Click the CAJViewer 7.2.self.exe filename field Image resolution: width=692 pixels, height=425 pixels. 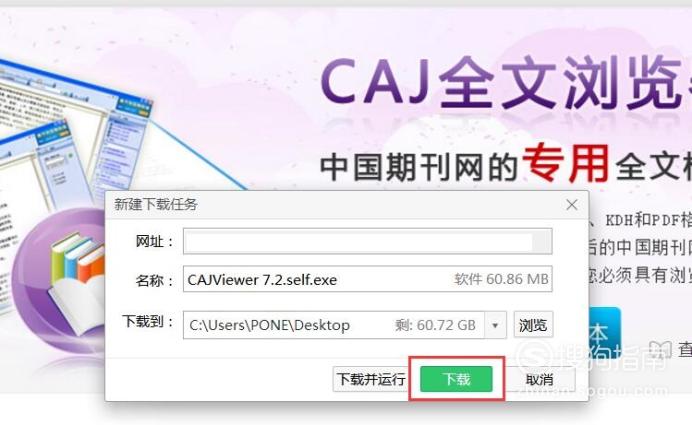(x=367, y=279)
